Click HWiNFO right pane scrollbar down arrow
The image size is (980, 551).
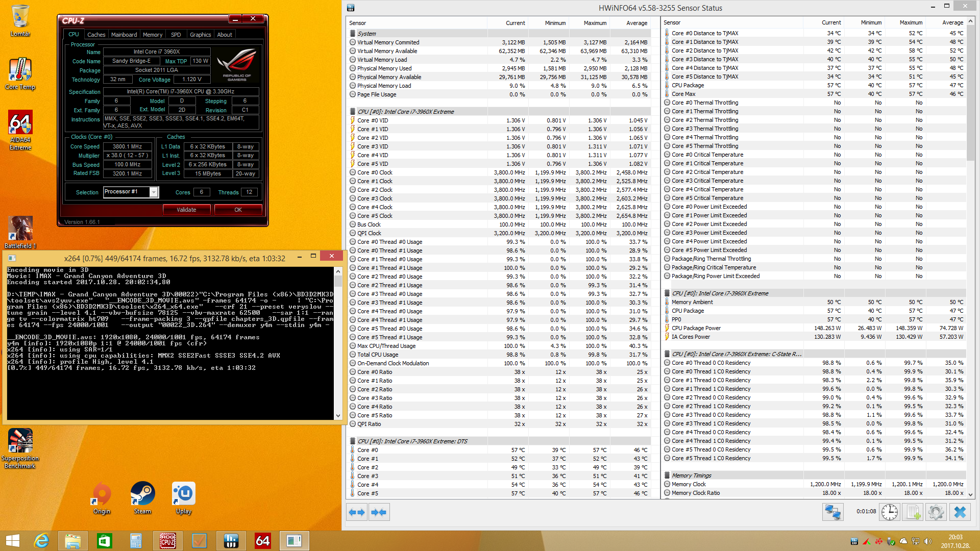tap(971, 494)
